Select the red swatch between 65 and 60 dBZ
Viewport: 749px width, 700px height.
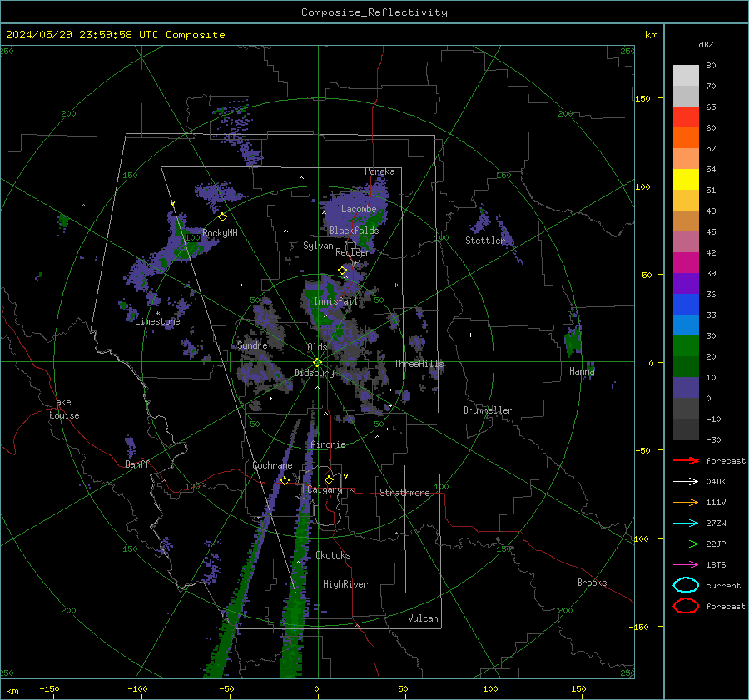point(686,117)
